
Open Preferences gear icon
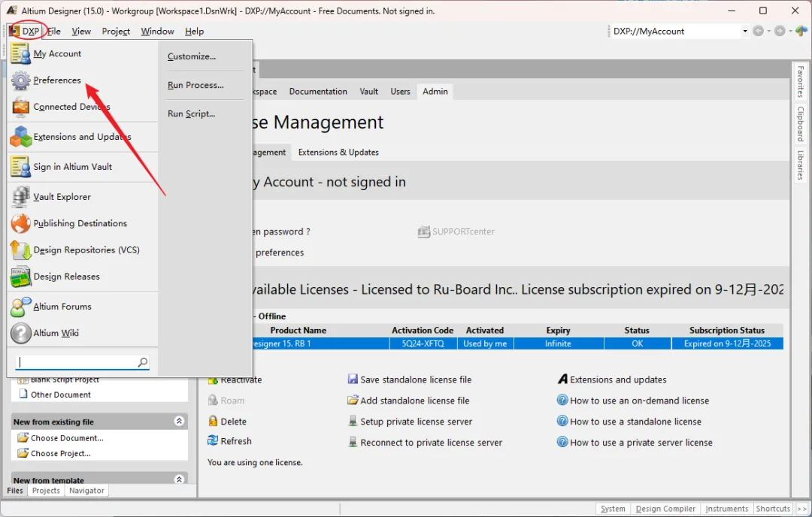[x=21, y=80]
